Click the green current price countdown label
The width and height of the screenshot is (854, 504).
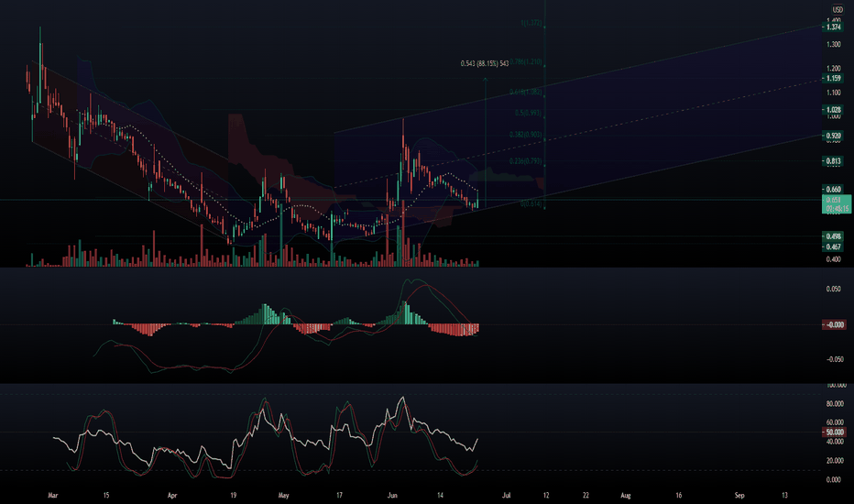click(836, 204)
